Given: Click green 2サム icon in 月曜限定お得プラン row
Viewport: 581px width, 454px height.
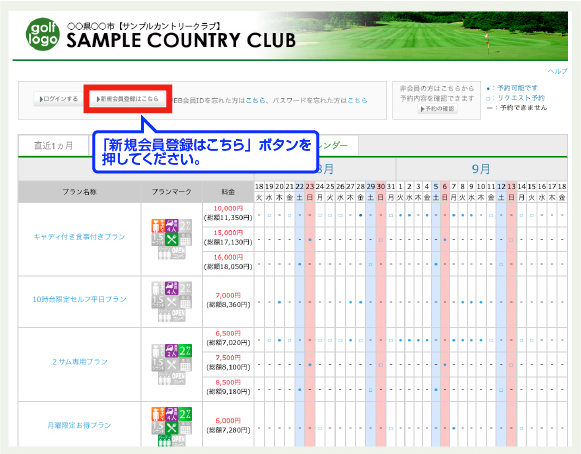Looking at the screenshot, I should (x=185, y=414).
